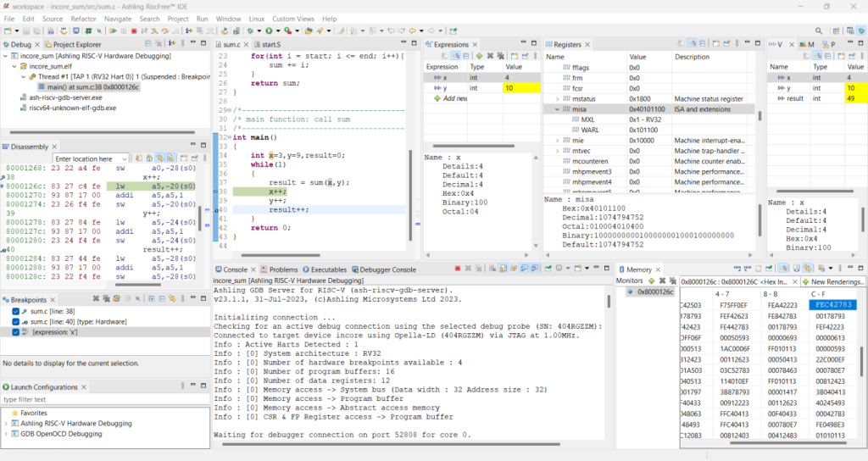
Task: Click red Terminate icon in Console toolbar
Action: pos(457,269)
